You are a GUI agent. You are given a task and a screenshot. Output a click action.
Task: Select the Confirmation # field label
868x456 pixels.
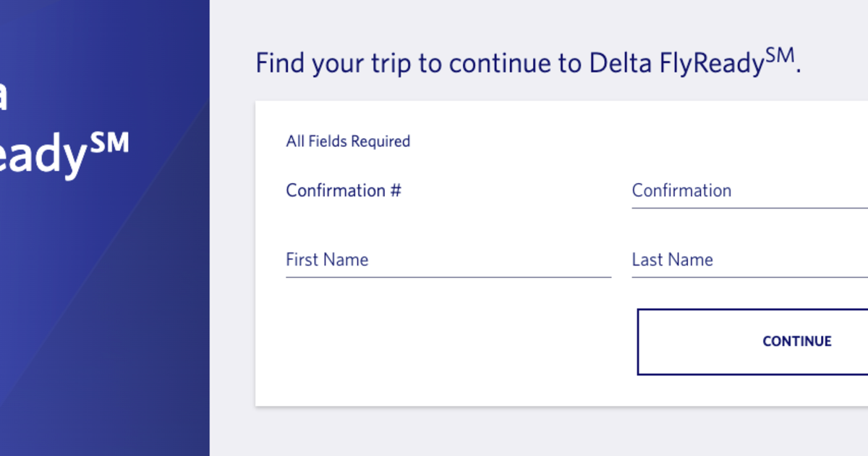point(343,190)
